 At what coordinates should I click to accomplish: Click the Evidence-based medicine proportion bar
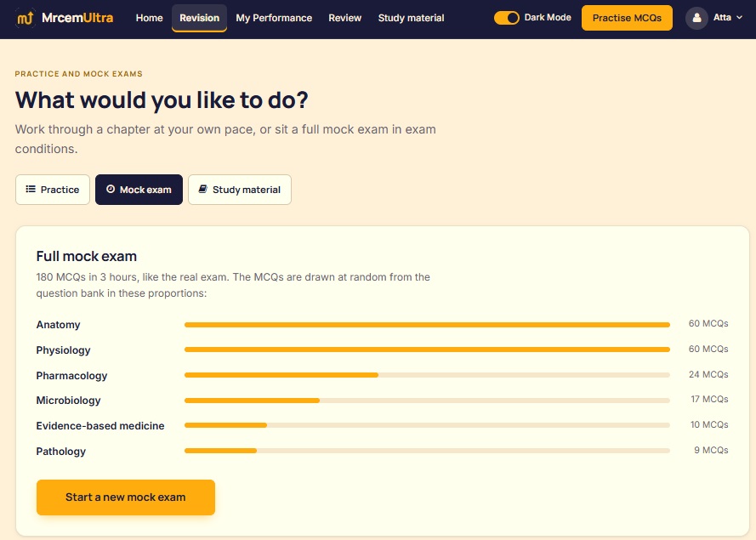pos(427,425)
